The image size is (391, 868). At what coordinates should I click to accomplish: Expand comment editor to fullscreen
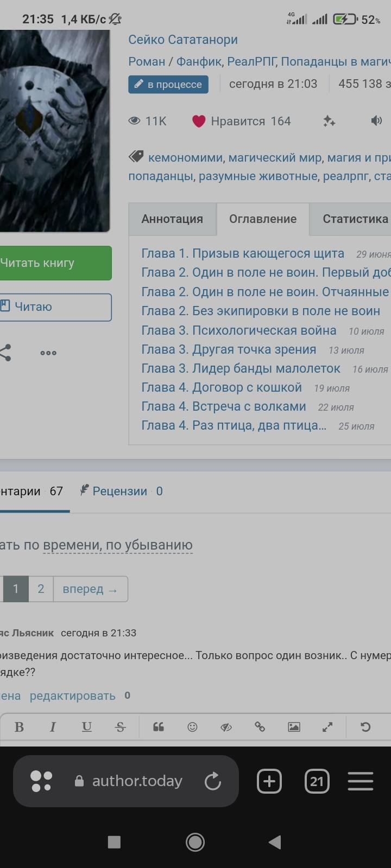click(x=327, y=727)
